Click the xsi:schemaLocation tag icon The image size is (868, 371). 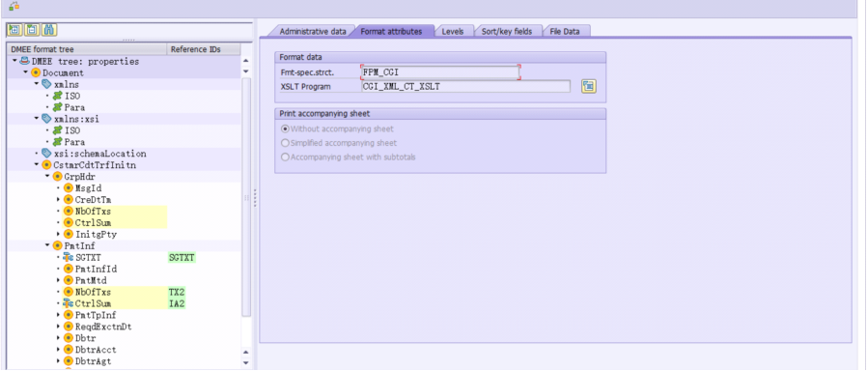tap(46, 154)
